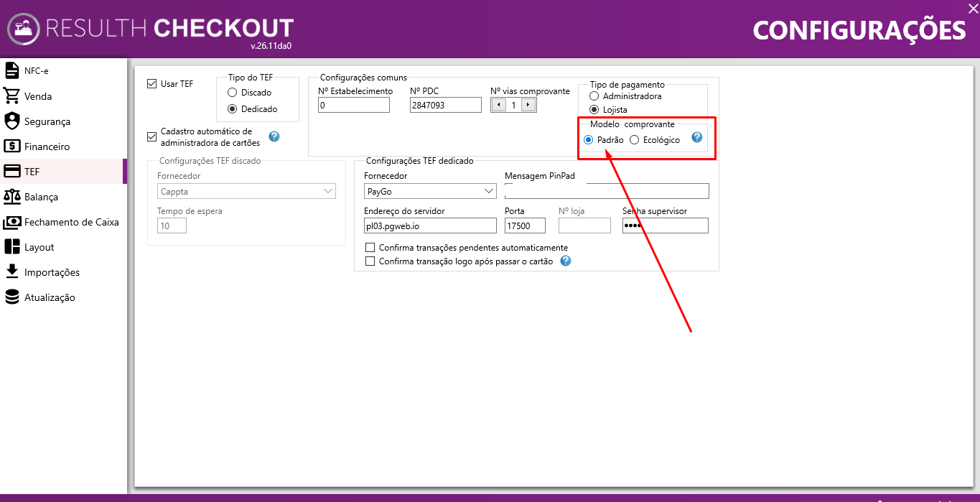Decrease Nº vias comprovante with left arrow
980x502 pixels.
(x=498, y=105)
